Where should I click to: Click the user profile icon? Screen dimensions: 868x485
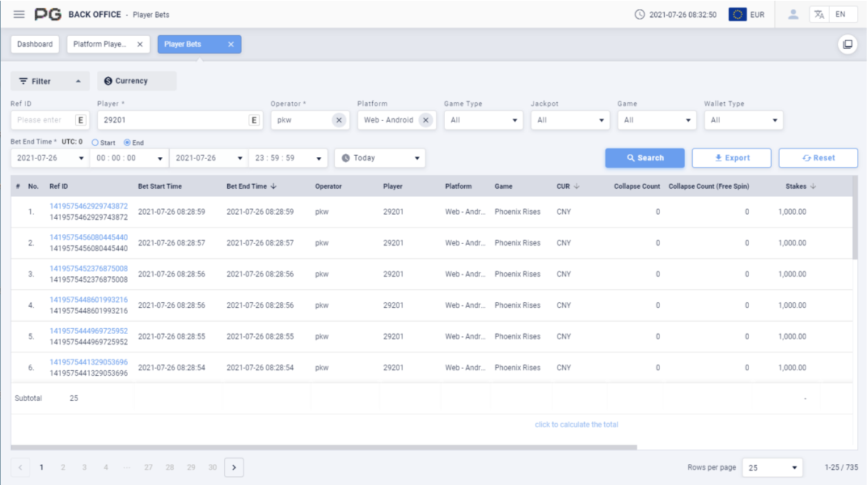[x=793, y=15]
